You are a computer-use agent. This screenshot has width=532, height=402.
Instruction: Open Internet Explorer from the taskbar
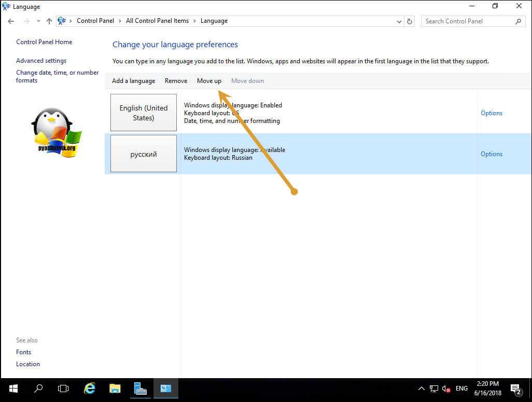coord(90,388)
